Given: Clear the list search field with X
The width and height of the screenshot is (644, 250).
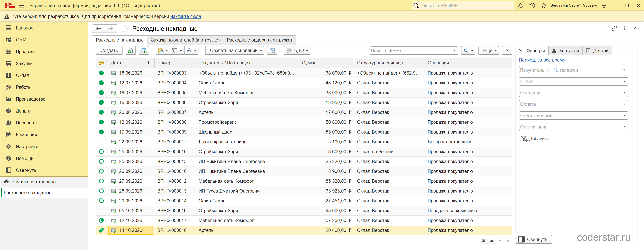Looking at the screenshot, I should point(454,51).
